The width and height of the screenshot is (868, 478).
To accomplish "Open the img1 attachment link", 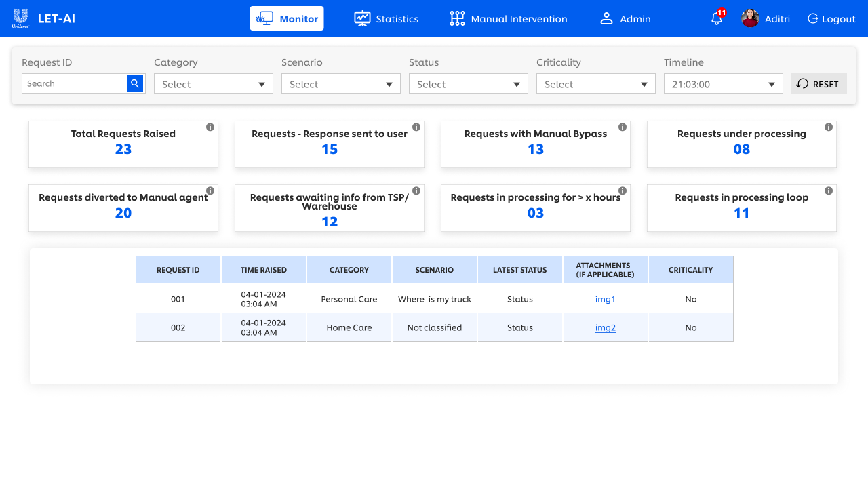I will click(x=605, y=299).
